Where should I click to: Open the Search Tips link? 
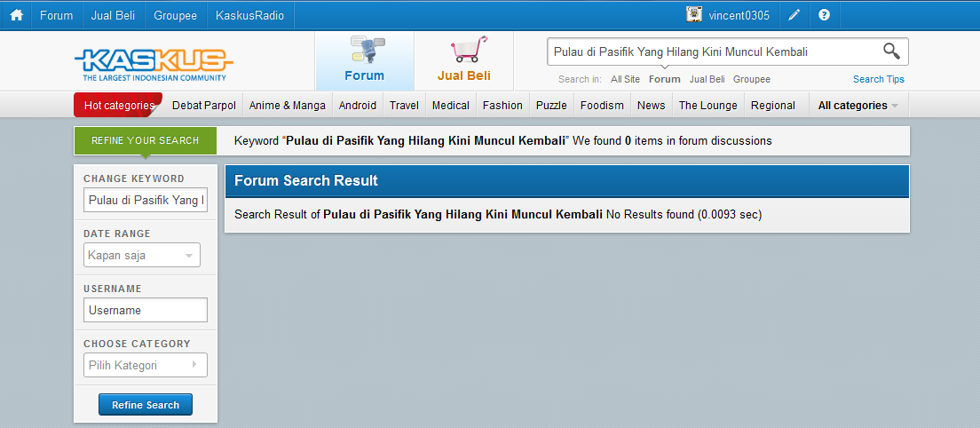coord(879,79)
